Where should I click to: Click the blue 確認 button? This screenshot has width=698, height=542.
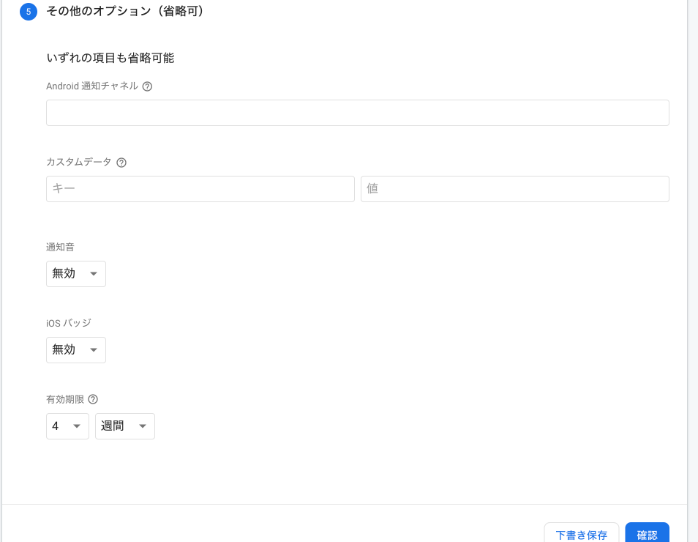tap(647, 534)
